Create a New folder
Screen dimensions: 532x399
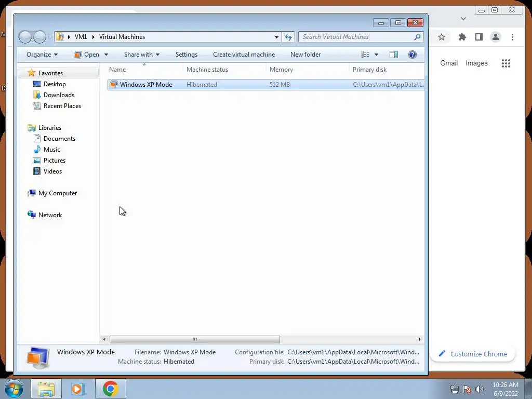point(305,55)
